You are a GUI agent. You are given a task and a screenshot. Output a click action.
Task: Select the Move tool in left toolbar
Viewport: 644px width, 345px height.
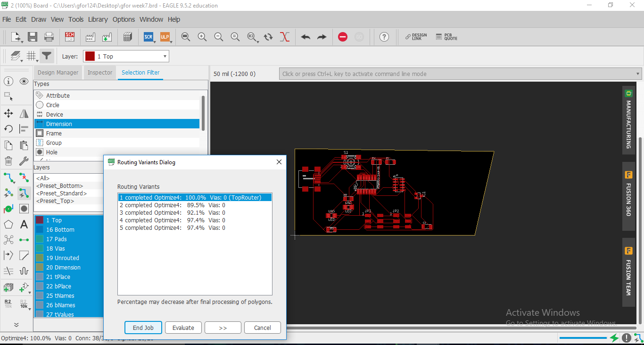(x=8, y=113)
